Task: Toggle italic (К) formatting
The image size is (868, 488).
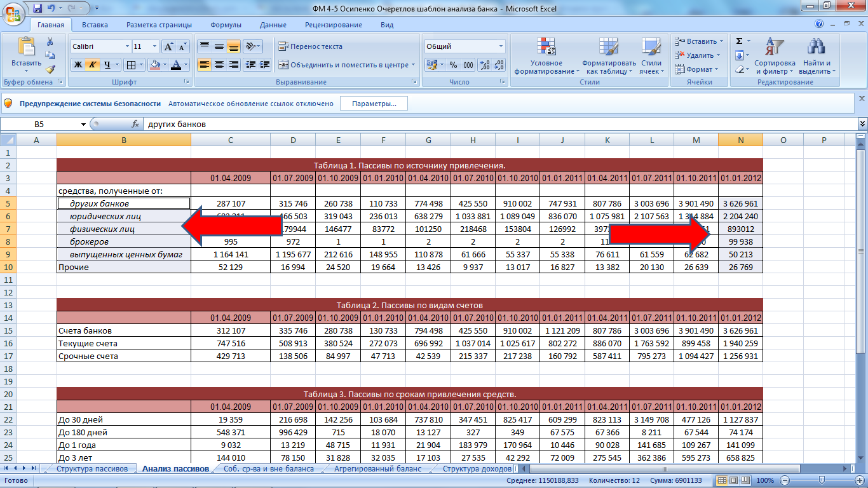Action: tap(93, 65)
